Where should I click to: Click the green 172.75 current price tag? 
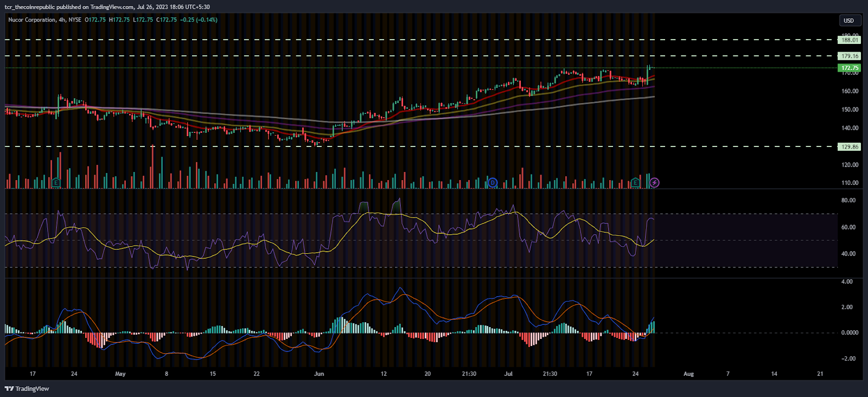[x=850, y=68]
